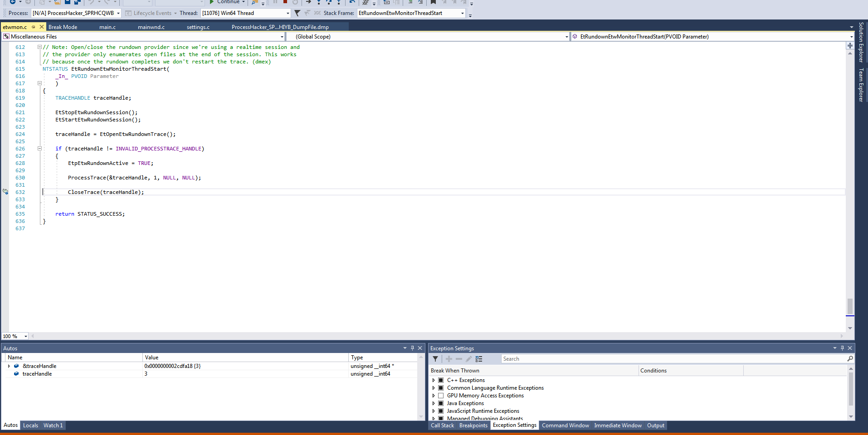Open the ProcessHacker DumpFile.dmp tab
The width and height of the screenshot is (868, 435).
point(280,27)
